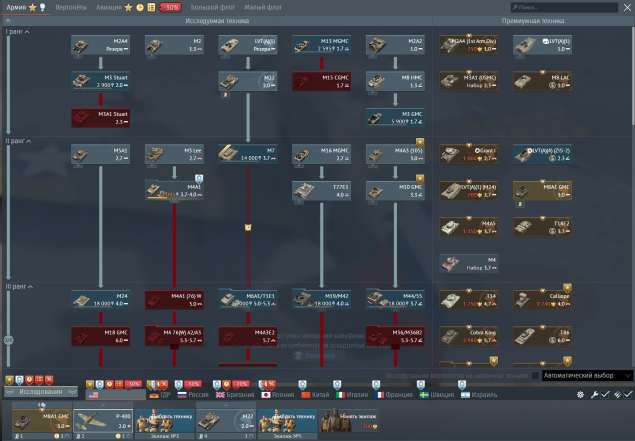Click the M4A1 tank in rank II
Screen dimensions: 635x441
(174, 191)
